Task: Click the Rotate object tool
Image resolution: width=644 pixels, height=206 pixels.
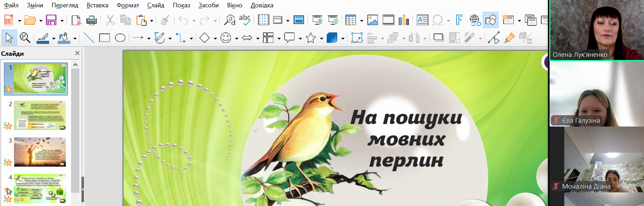Action: (357, 38)
